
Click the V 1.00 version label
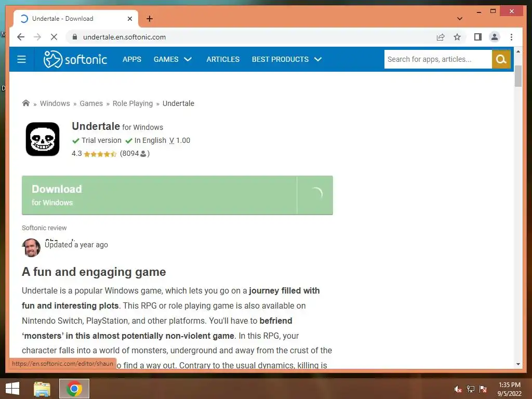[x=179, y=140]
